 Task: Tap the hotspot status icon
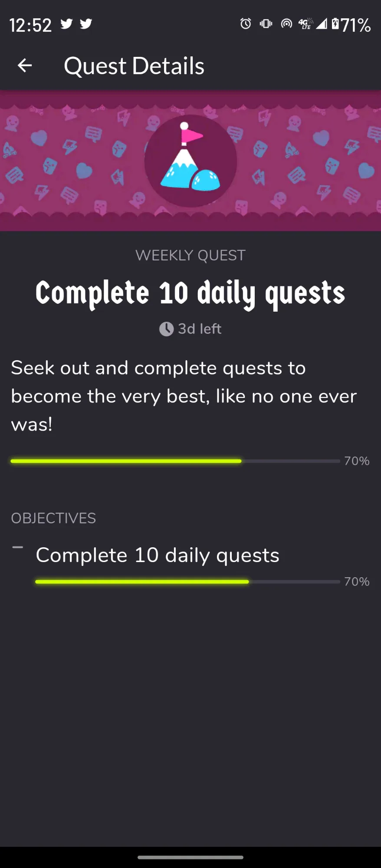286,24
